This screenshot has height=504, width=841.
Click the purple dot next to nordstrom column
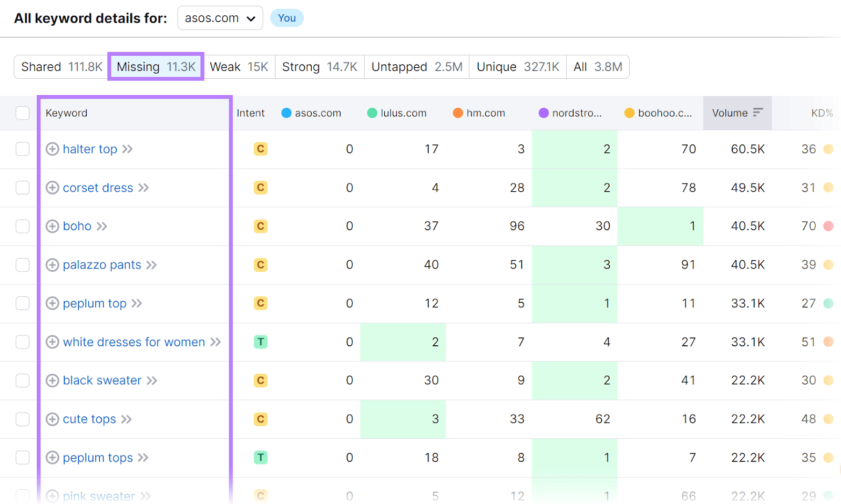[x=543, y=112]
